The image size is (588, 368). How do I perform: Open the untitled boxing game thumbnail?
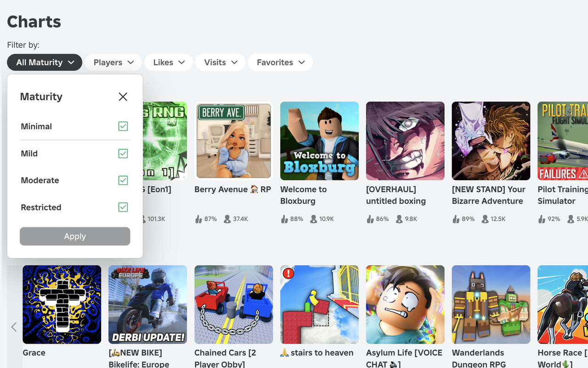(405, 141)
